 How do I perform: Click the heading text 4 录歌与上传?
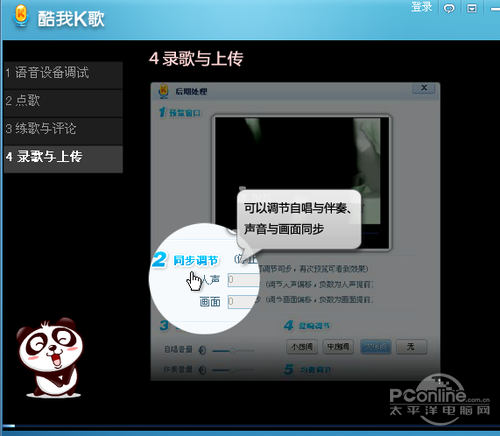(x=196, y=59)
